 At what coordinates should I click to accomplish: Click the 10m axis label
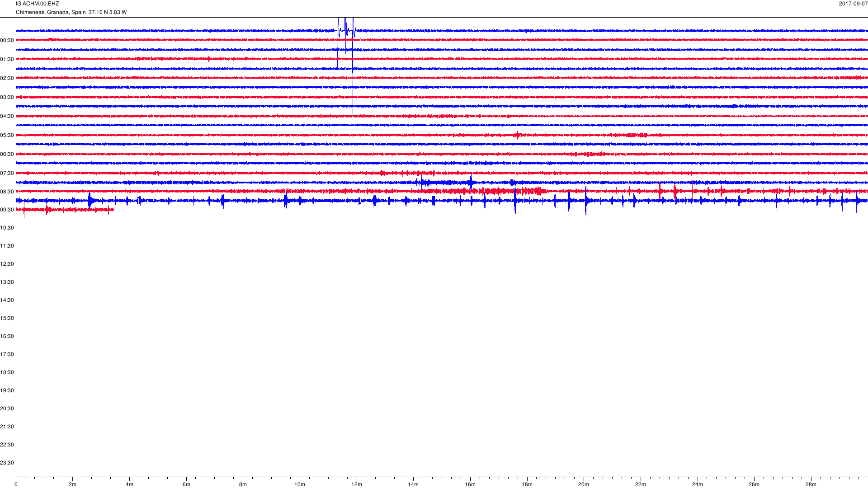(x=300, y=484)
